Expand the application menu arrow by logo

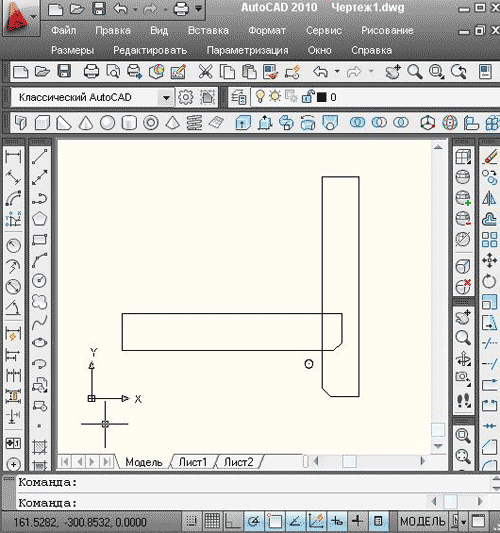click(33, 17)
